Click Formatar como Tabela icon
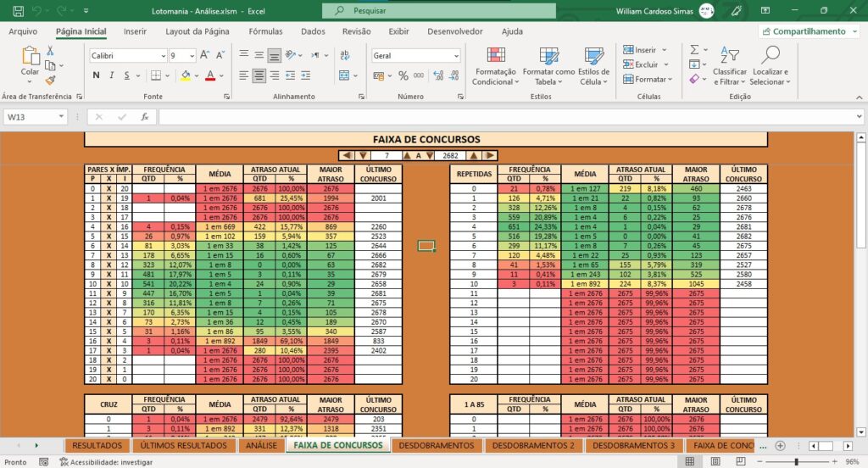The width and height of the screenshot is (868, 468). pyautogui.click(x=548, y=56)
